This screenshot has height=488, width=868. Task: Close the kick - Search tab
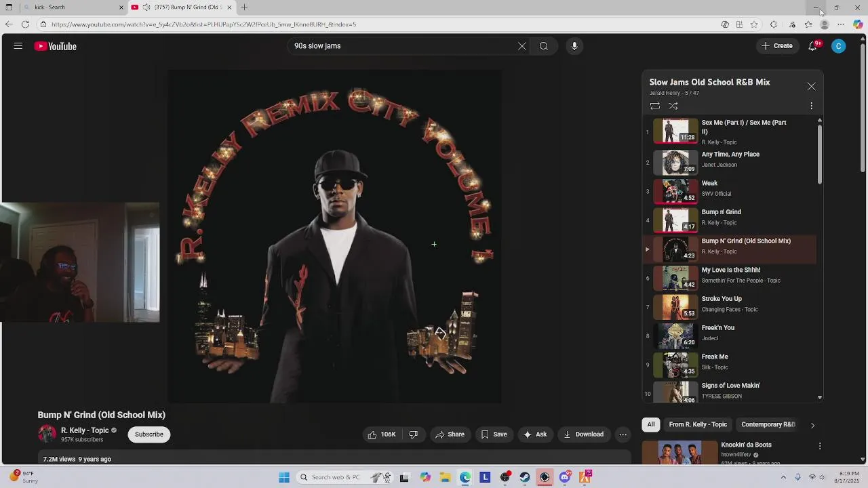121,7
